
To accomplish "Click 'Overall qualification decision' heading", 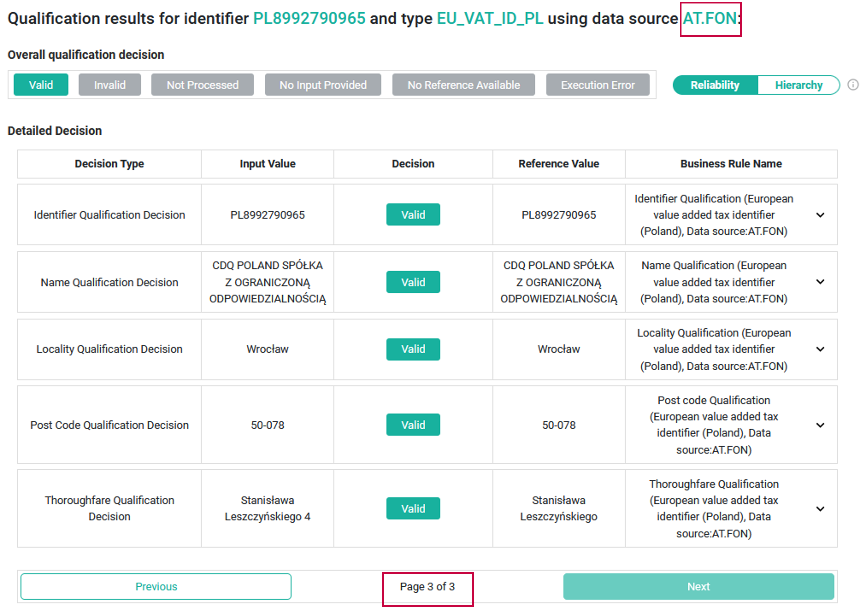I will pos(86,55).
